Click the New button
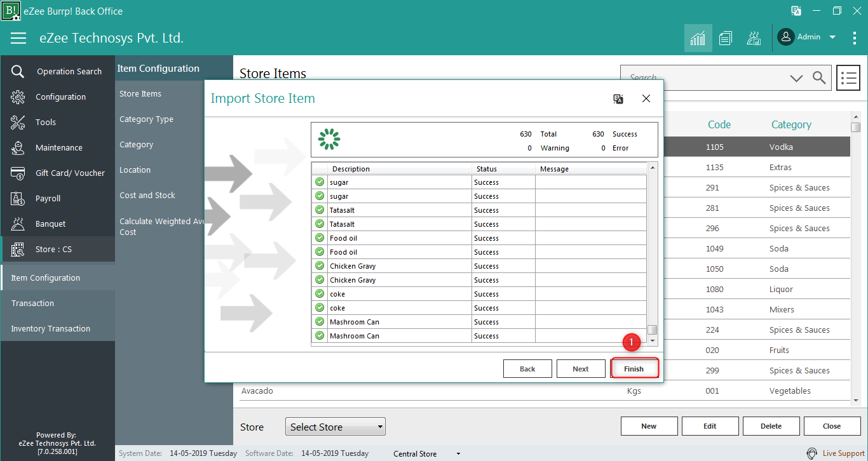Screen dimensions: 868x461 (x=649, y=426)
